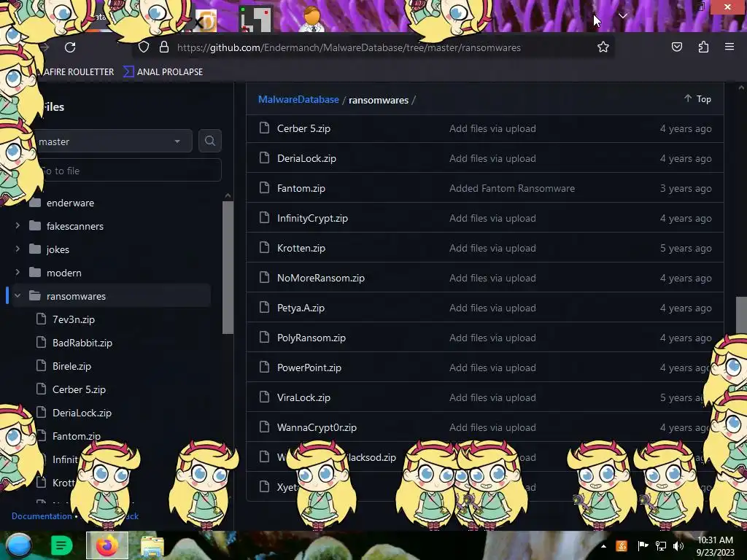This screenshot has height=560, width=747.
Task: Select the ransomwares folder in tree
Action: [x=112, y=296]
